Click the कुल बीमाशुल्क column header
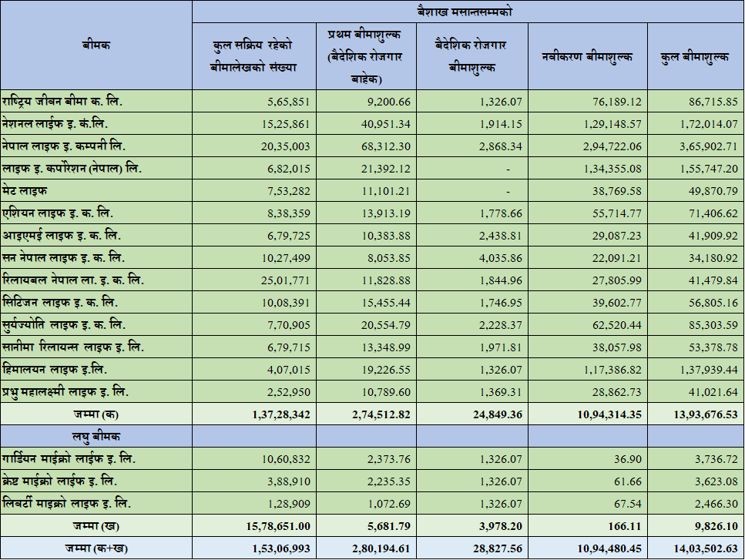The width and height of the screenshot is (745, 560). coord(694,57)
